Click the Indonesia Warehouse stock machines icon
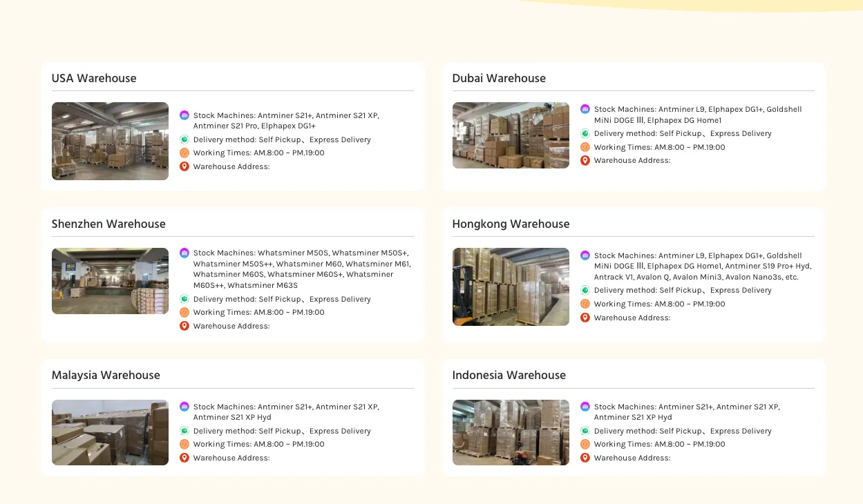The width and height of the screenshot is (863, 504). [x=585, y=407]
